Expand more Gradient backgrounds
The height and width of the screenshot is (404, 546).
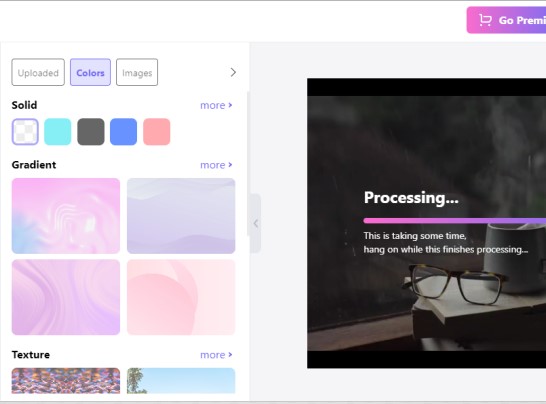pyautogui.click(x=216, y=165)
